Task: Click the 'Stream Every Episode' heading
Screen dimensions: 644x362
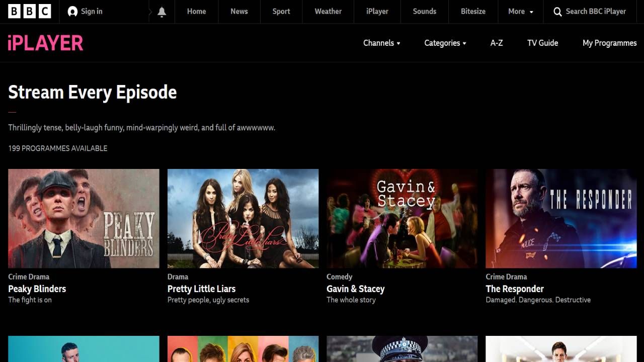Action: (x=93, y=93)
